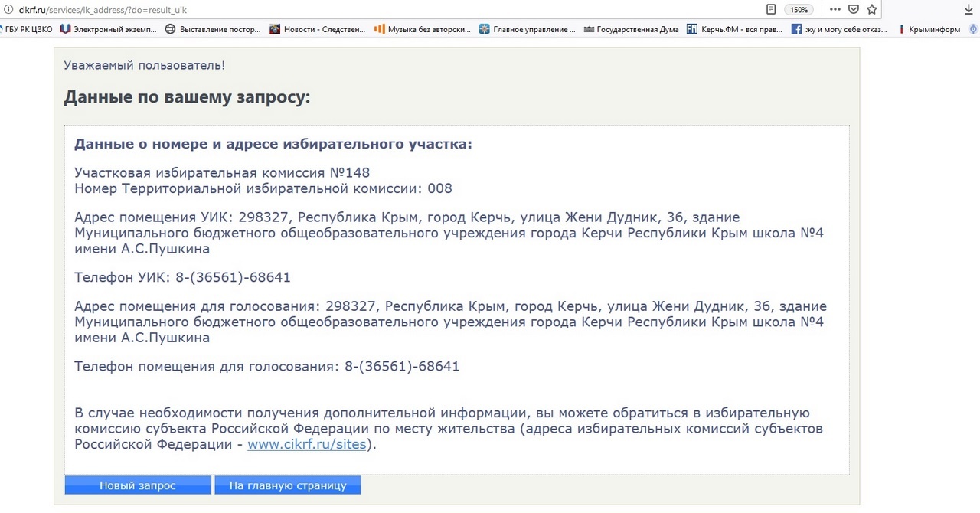Click the Новый запрос button
Image resolution: width=980 pixels, height=513 pixels.
pyautogui.click(x=138, y=485)
